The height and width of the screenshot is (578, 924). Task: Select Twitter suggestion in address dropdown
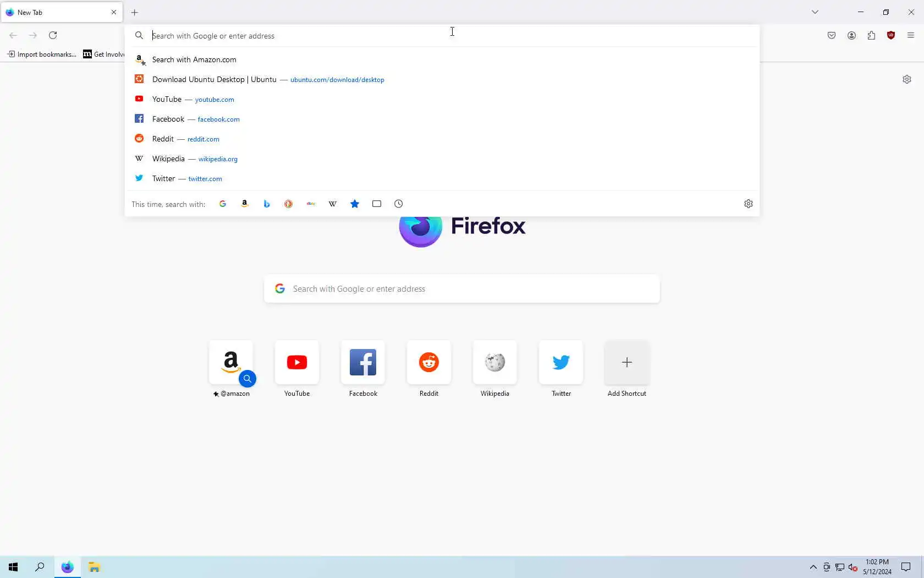[442, 178]
